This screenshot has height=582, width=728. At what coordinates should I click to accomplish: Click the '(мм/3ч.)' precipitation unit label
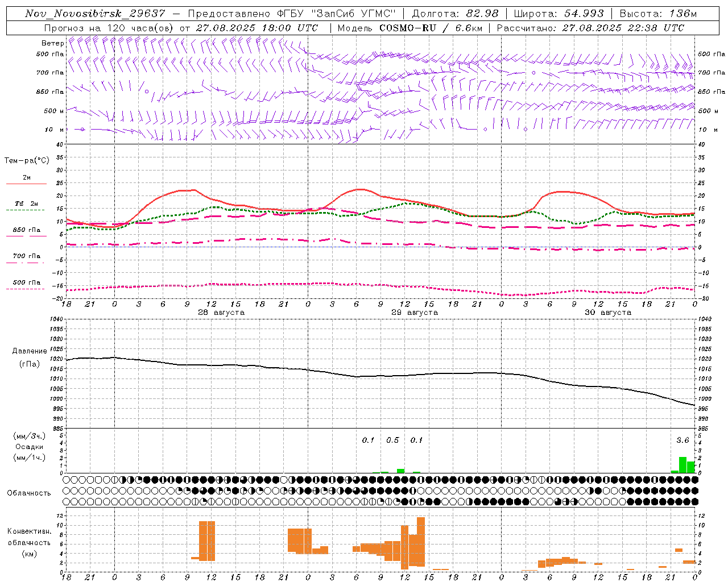[30, 436]
